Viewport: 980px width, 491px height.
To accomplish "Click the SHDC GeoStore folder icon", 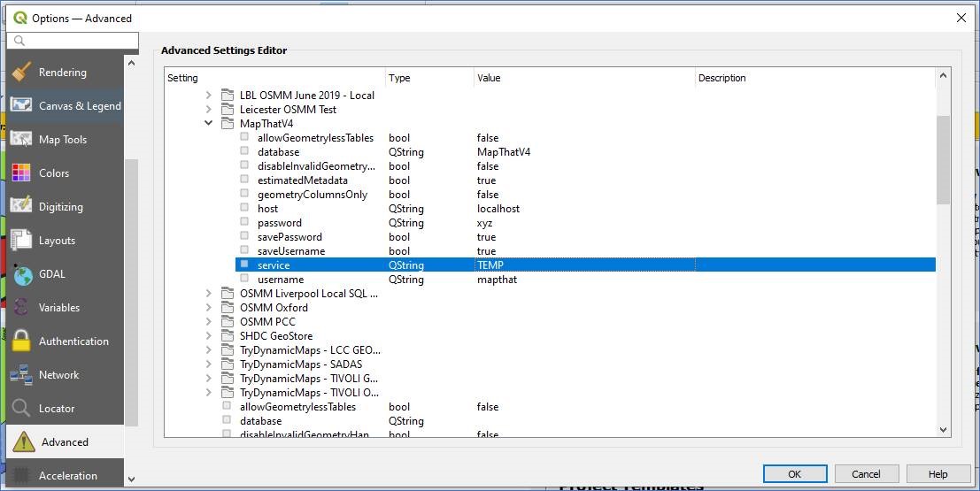I will coord(228,336).
